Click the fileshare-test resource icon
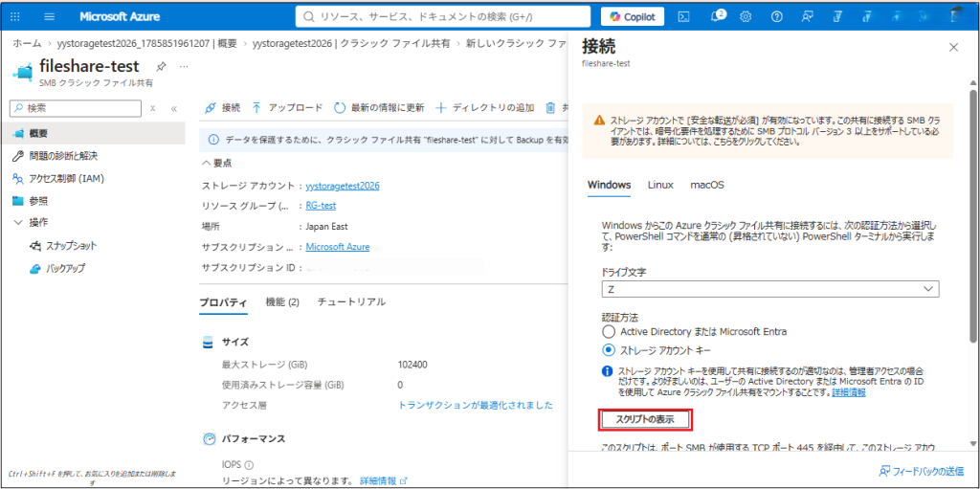Viewport: 980px width, 489px height. pyautogui.click(x=23, y=72)
